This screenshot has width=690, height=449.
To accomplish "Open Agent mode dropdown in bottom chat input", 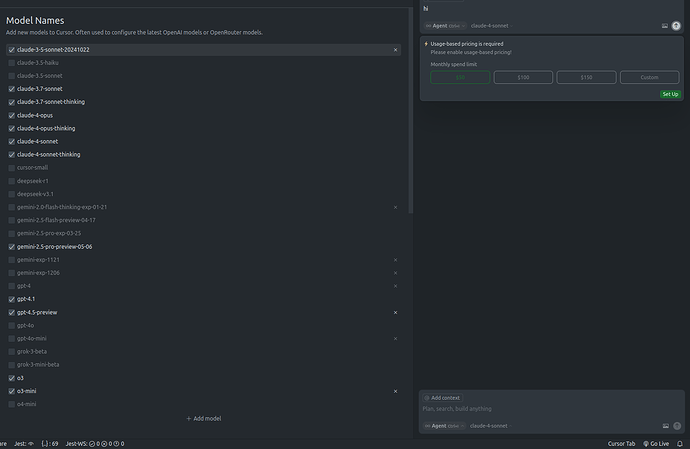I will coord(444,426).
